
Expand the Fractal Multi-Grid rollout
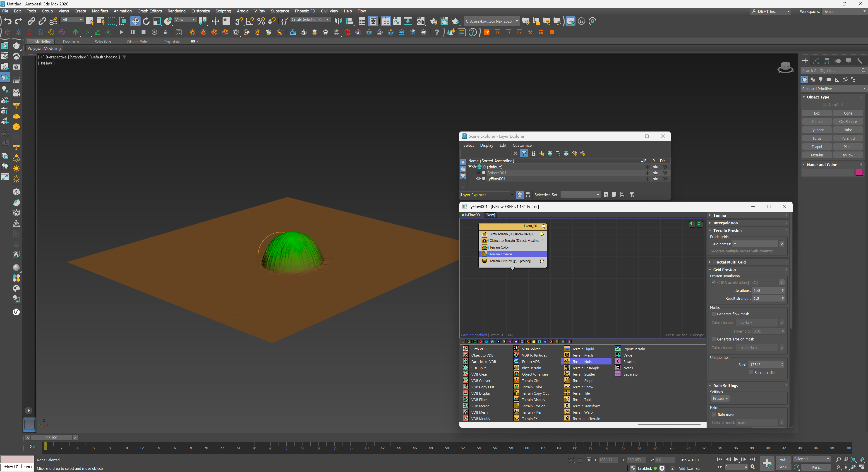[729, 262]
